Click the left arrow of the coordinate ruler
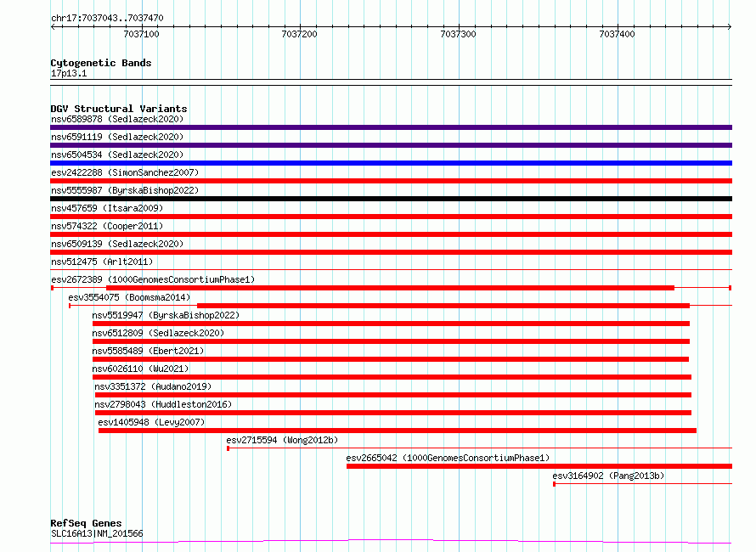756x552 pixels. (53, 26)
